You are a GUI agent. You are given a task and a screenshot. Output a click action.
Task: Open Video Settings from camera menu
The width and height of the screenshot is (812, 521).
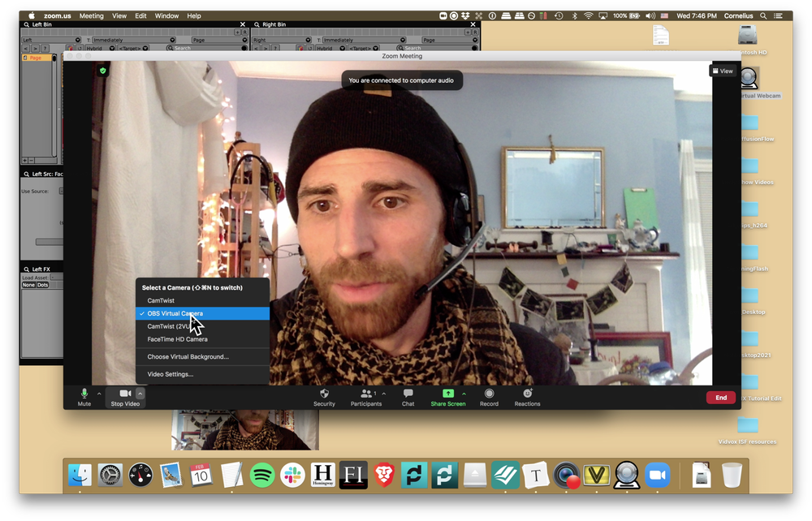[x=202, y=374]
